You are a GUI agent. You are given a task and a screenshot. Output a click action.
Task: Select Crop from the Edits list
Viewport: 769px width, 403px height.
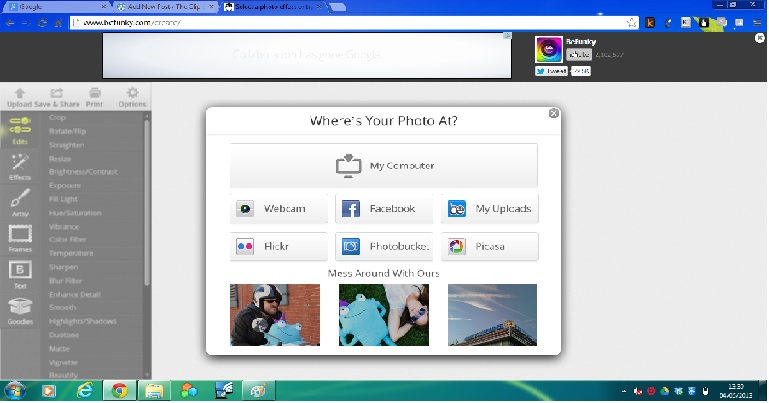click(57, 118)
